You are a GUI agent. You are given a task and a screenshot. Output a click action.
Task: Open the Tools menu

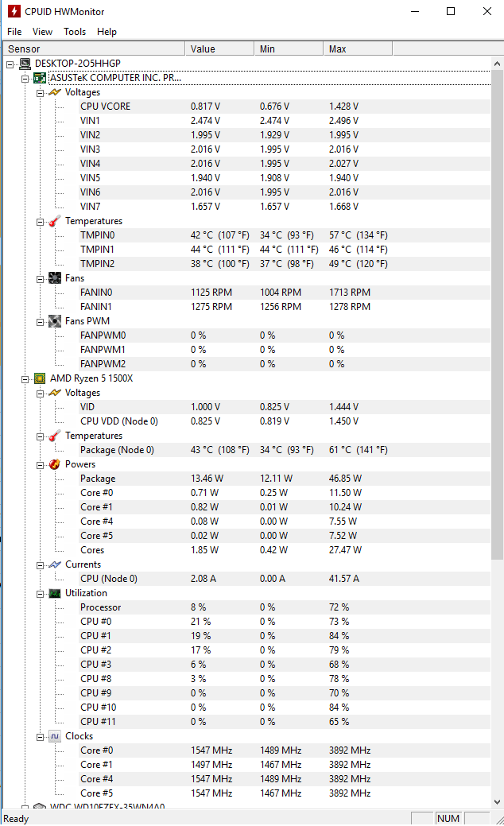tap(74, 32)
